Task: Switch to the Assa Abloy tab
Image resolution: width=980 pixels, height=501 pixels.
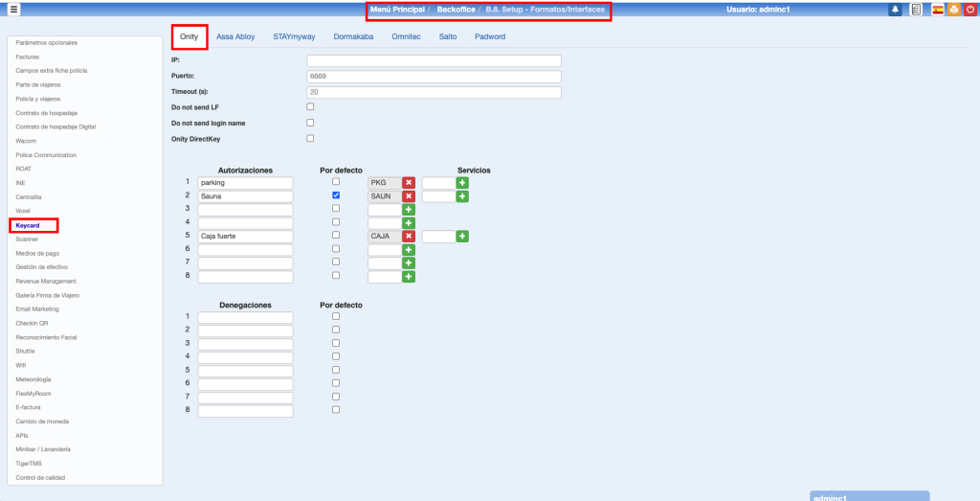Action: click(x=235, y=36)
